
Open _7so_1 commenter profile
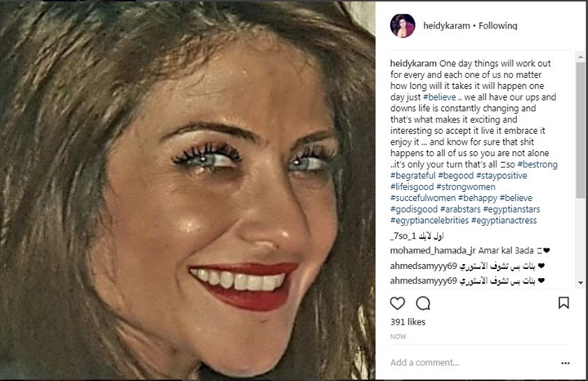(x=403, y=236)
